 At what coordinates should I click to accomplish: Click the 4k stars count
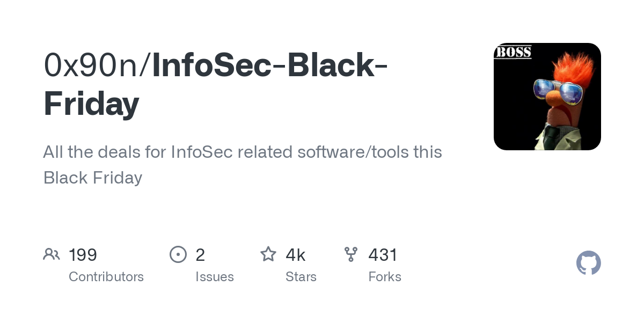[x=296, y=255]
